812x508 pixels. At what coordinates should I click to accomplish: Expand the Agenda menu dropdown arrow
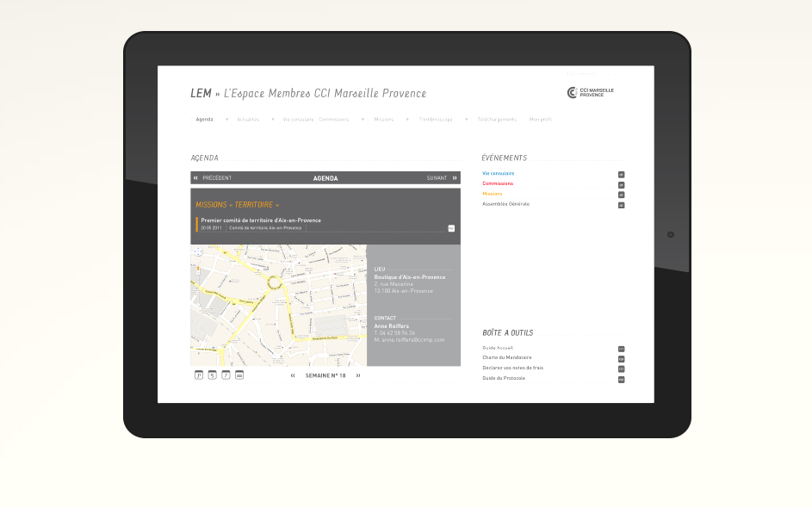pos(227,120)
